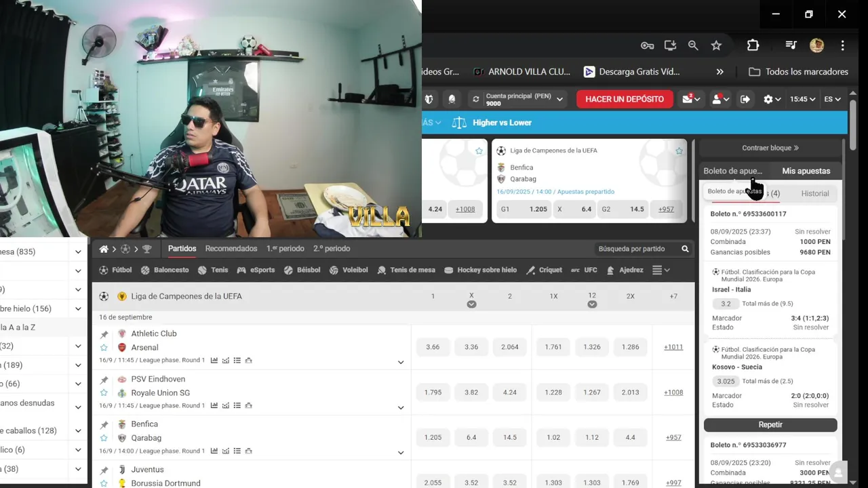Image resolution: width=868 pixels, height=488 pixels.
Task: Open the Chrome extensions puzzle icon
Action: pyautogui.click(x=753, y=45)
